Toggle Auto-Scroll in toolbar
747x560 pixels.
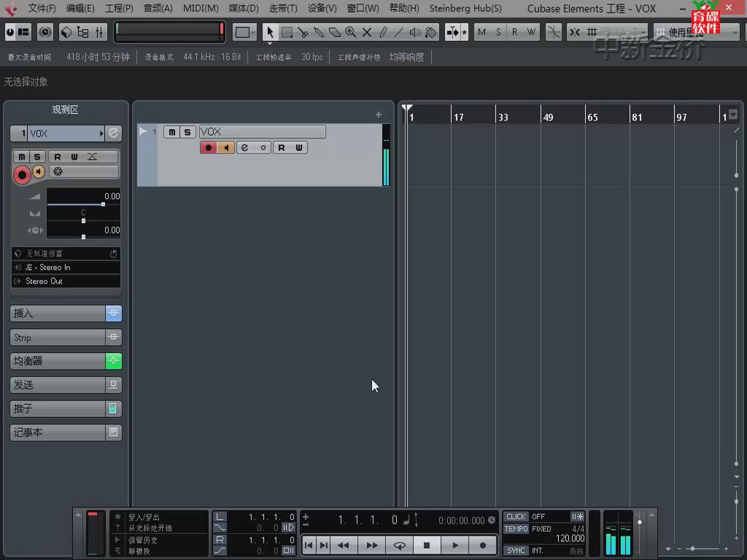(452, 32)
